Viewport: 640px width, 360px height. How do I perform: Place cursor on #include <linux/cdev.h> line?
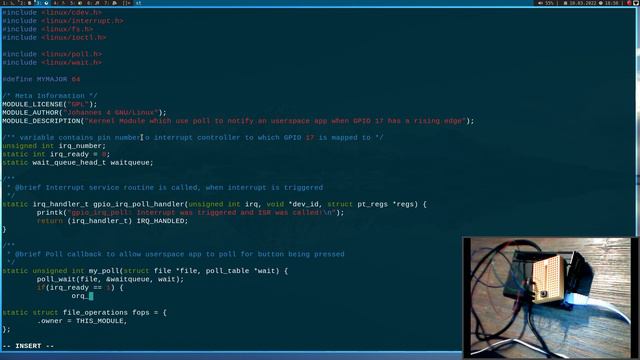point(52,13)
